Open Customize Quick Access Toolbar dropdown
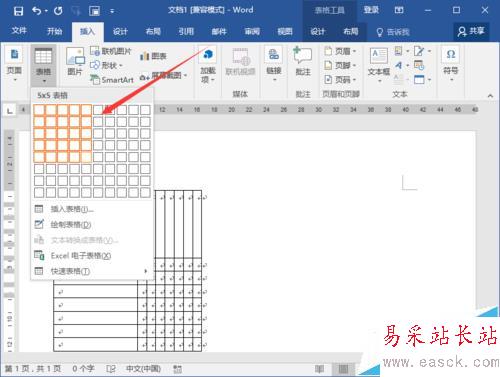Image resolution: width=500 pixels, height=377 pixels. [x=112, y=11]
